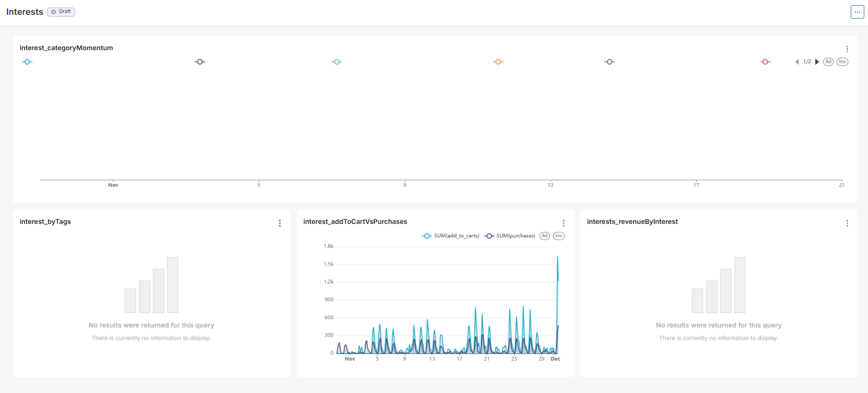Click the Draft status badge
Viewport: 868px width, 393px height.
61,12
